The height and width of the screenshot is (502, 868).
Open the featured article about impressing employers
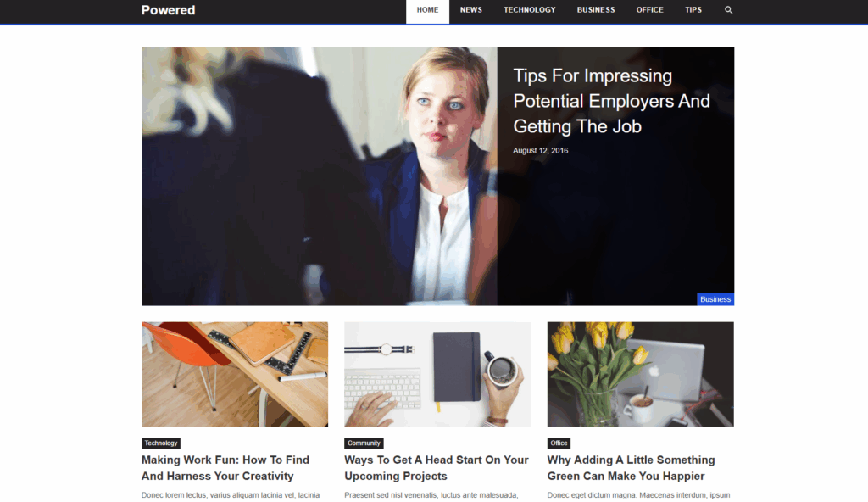click(611, 101)
